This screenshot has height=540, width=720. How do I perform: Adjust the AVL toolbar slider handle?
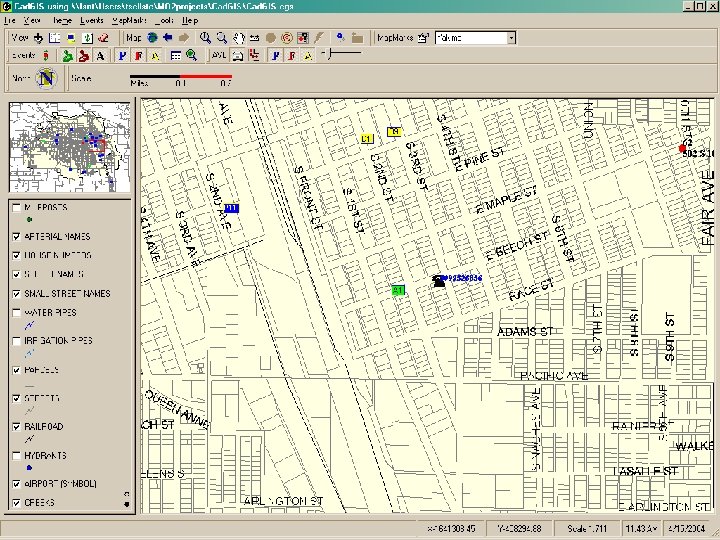[x=330, y=54]
